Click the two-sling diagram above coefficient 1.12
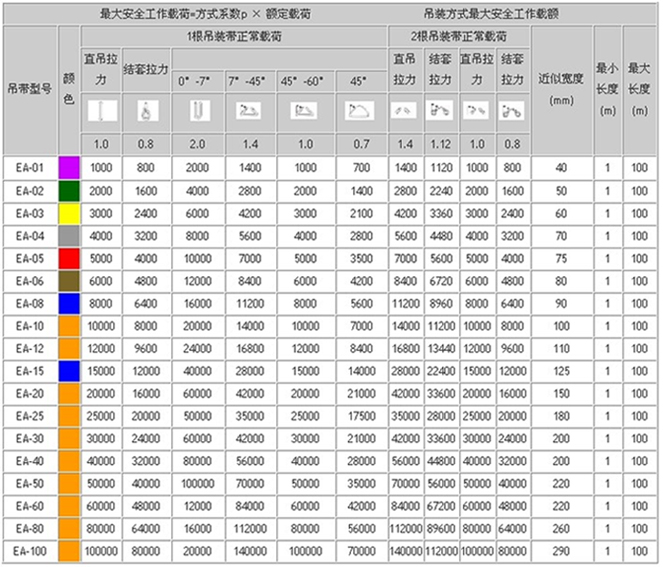Viewport: 663px width, 567px height. [x=440, y=110]
